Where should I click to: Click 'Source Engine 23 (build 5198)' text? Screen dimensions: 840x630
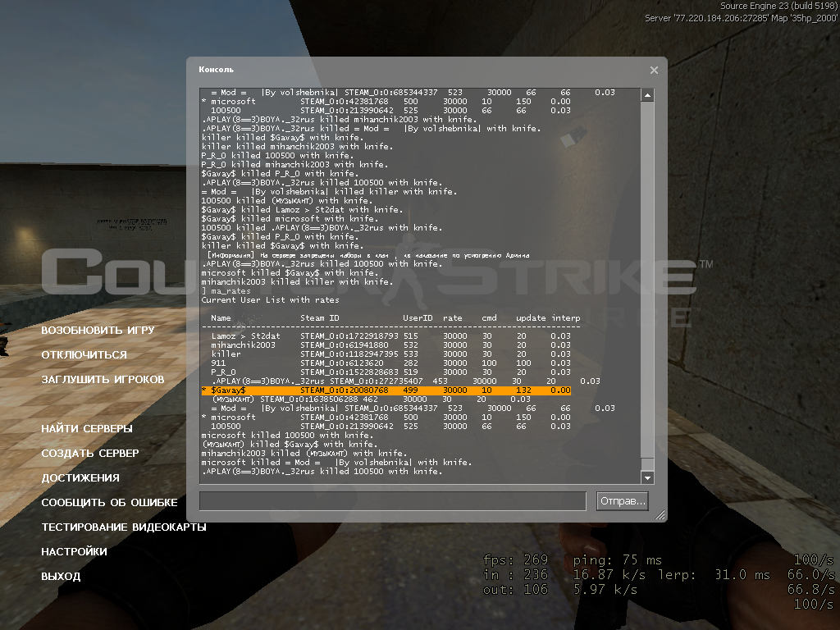778,6
